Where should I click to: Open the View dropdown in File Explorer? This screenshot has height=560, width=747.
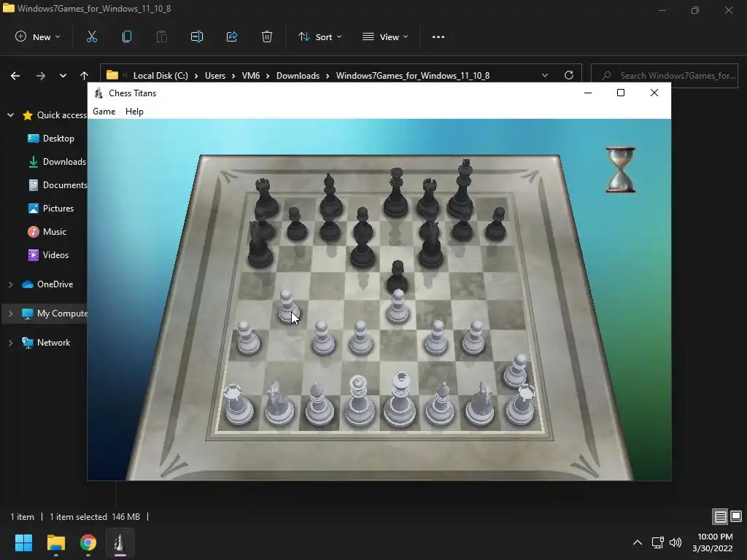point(385,36)
